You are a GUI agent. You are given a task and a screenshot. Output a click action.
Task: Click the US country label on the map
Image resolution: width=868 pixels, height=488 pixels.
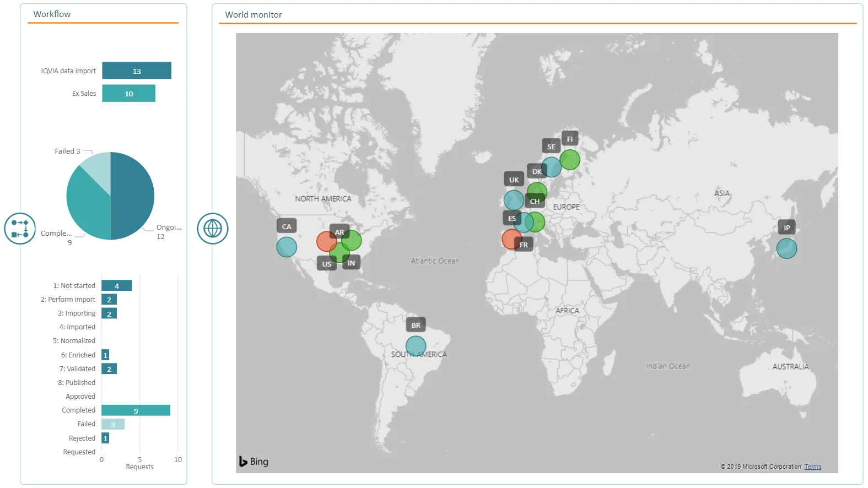click(327, 264)
